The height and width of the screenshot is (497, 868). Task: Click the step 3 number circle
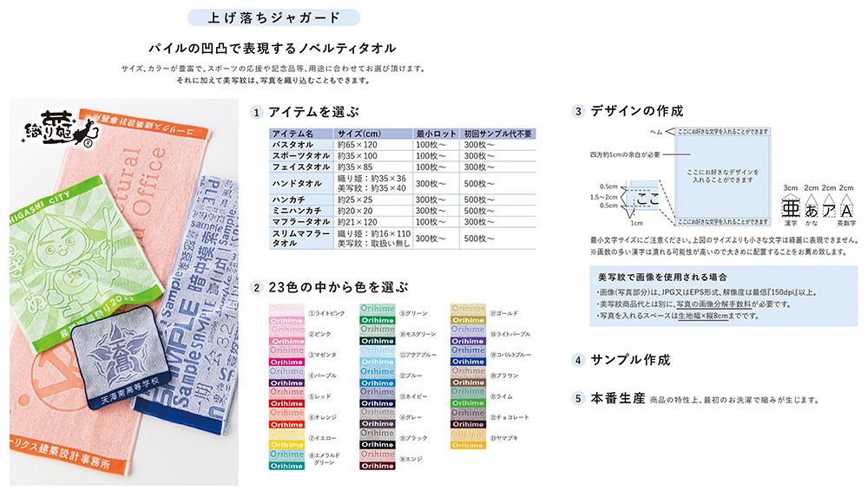coord(578,112)
